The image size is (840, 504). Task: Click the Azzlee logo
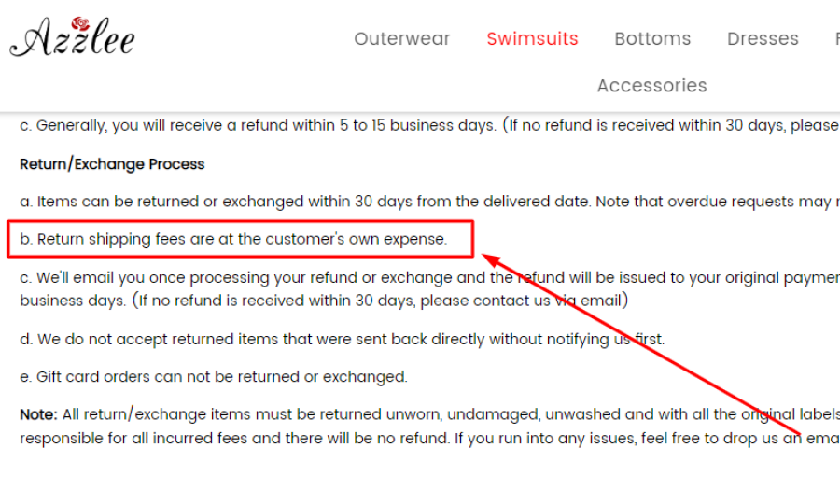[x=72, y=36]
